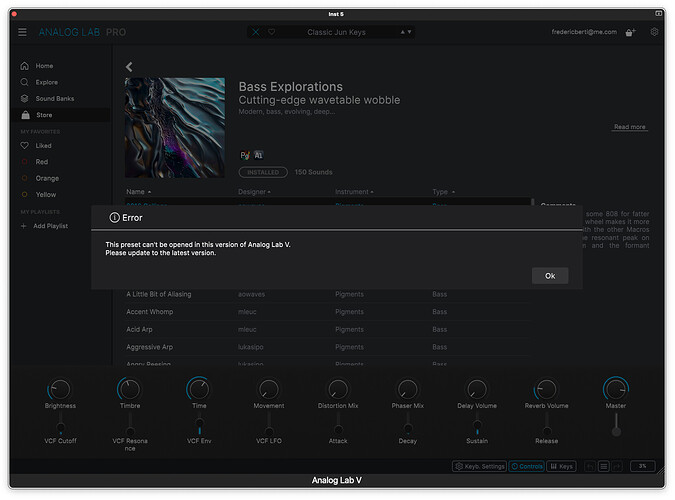Open the Yellow favorites list
This screenshot has height=500, width=675.
pyautogui.click(x=46, y=195)
